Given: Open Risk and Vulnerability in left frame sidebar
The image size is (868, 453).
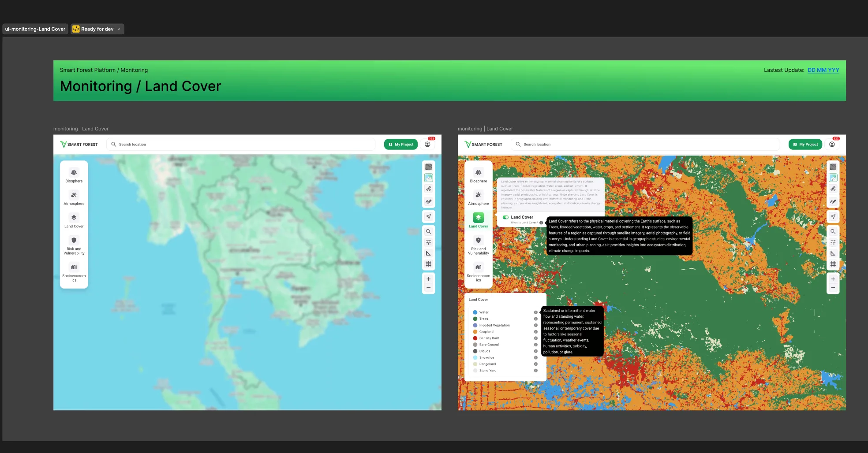Looking at the screenshot, I should [74, 245].
